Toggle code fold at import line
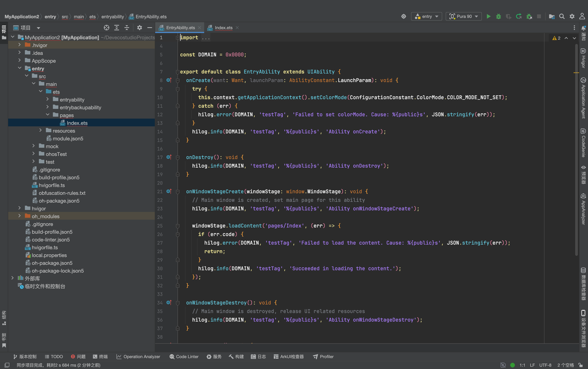588x369 pixels. 178,38
